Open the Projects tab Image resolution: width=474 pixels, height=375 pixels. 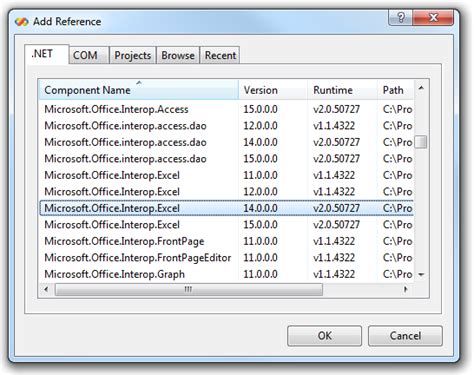133,55
